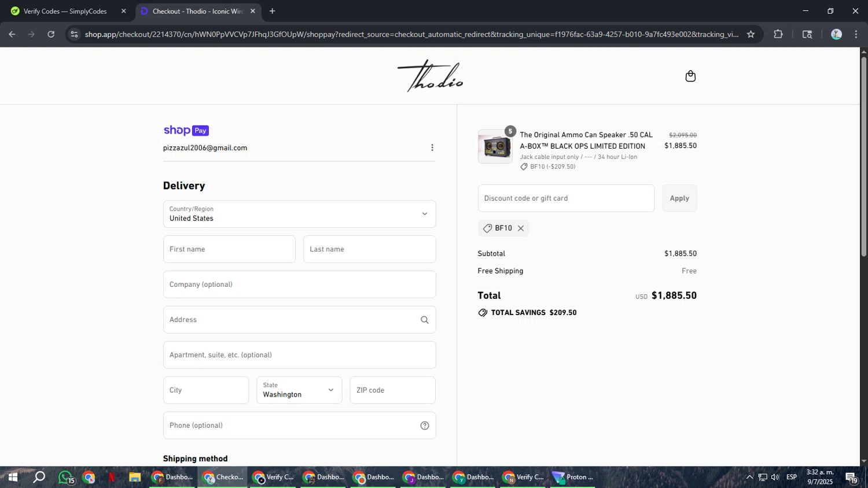Click the Company (optional) field
Image resolution: width=868 pixels, height=488 pixels.
click(299, 284)
